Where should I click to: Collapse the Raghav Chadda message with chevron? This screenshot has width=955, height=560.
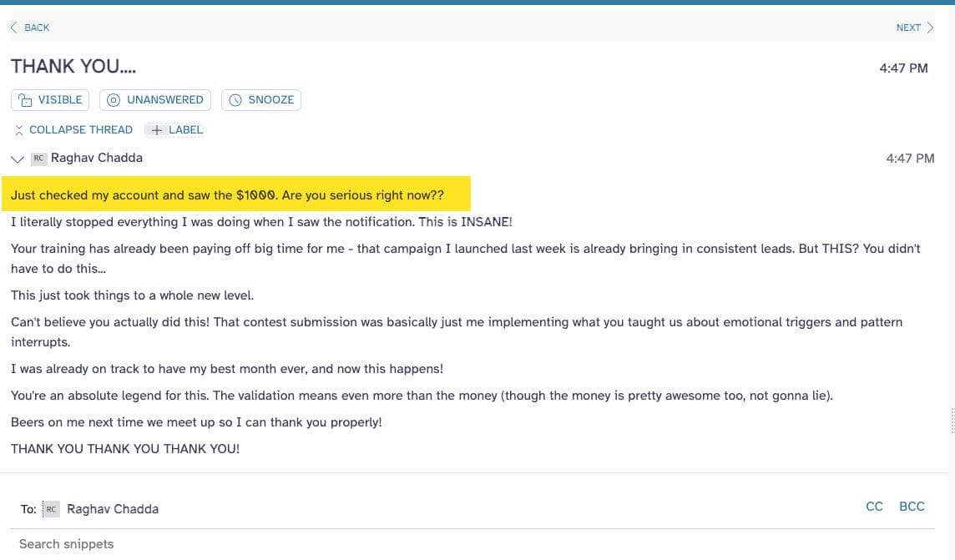[x=17, y=159]
